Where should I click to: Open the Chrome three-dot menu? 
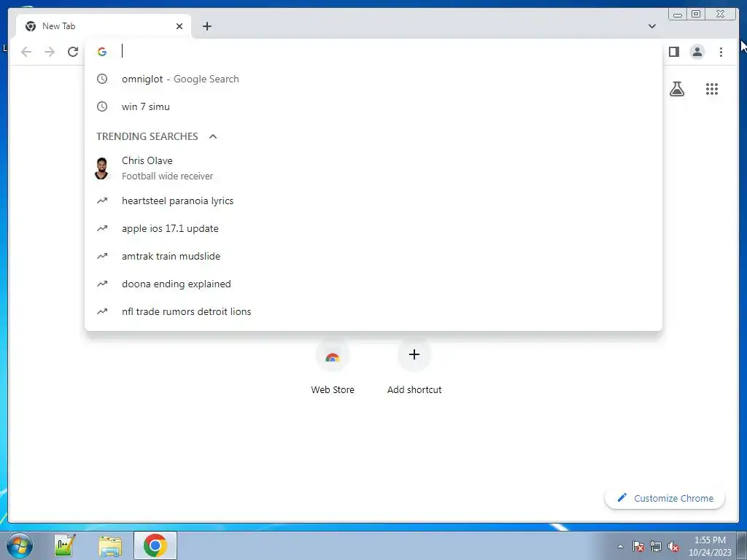721,52
